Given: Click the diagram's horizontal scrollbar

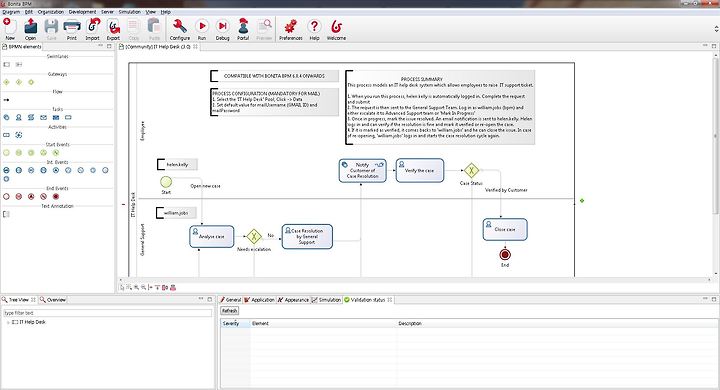Looking at the screenshot, I should pos(415,279).
